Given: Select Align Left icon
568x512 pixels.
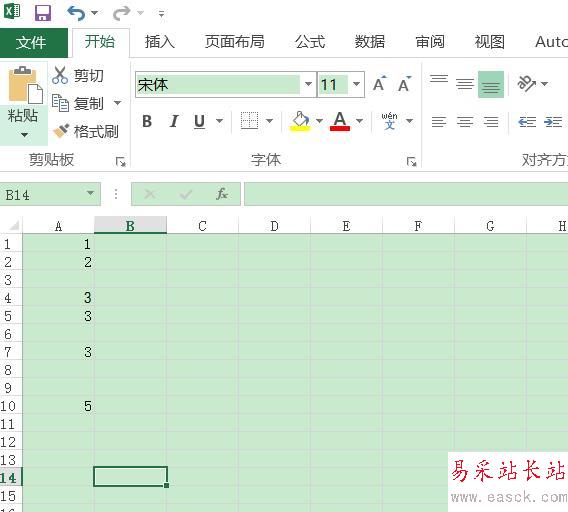Looking at the screenshot, I should [439, 121].
